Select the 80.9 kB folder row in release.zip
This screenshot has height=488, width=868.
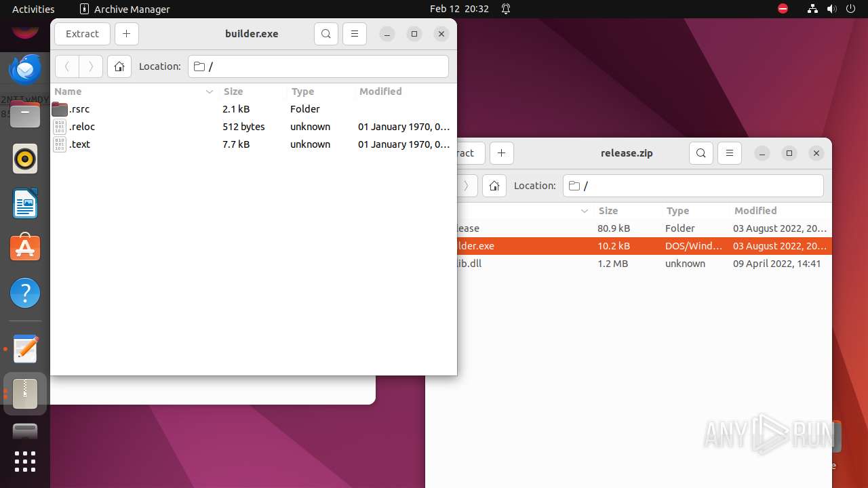[644, 228]
